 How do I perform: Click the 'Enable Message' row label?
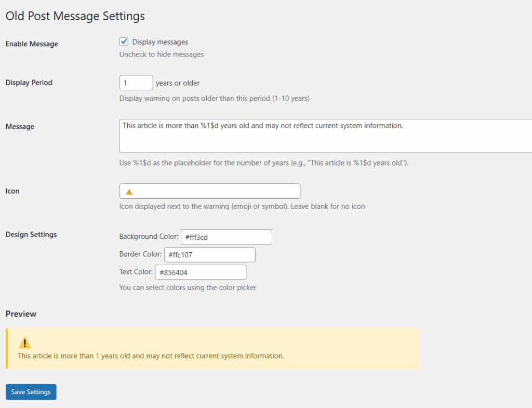click(32, 44)
